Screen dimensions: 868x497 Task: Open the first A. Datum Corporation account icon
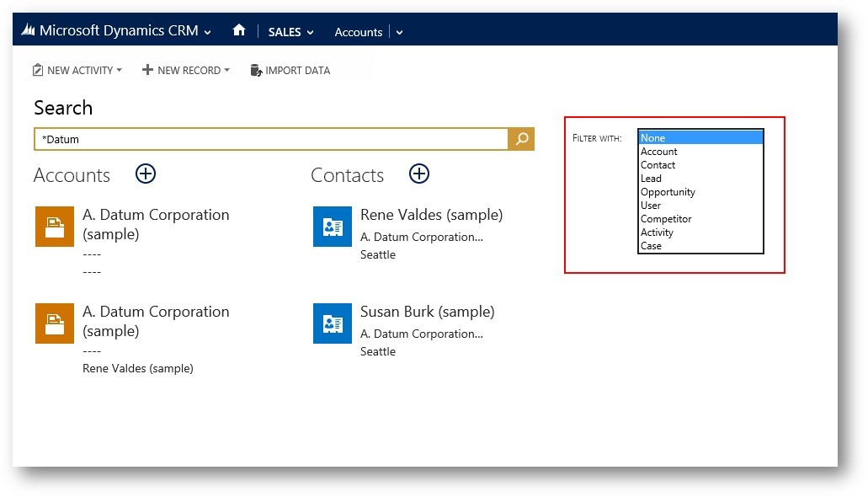[55, 227]
